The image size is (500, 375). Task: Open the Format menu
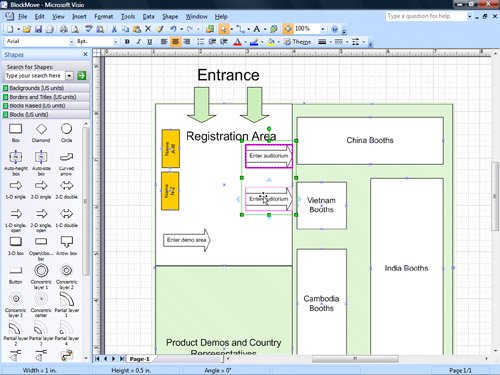point(104,16)
